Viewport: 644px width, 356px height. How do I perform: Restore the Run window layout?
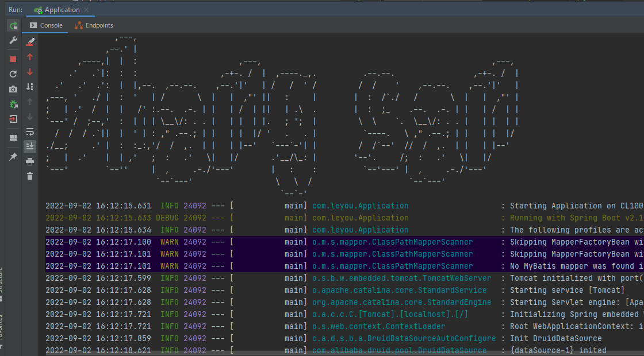pos(13,138)
